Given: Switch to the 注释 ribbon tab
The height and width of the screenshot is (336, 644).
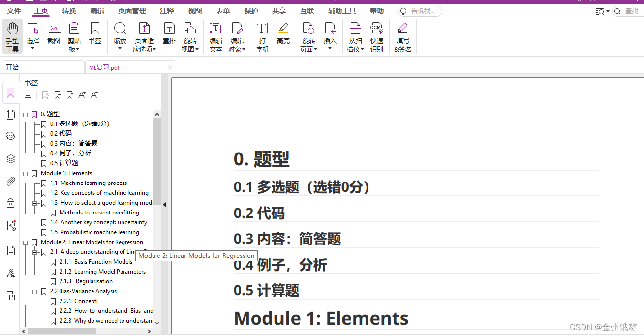Looking at the screenshot, I should (166, 11).
